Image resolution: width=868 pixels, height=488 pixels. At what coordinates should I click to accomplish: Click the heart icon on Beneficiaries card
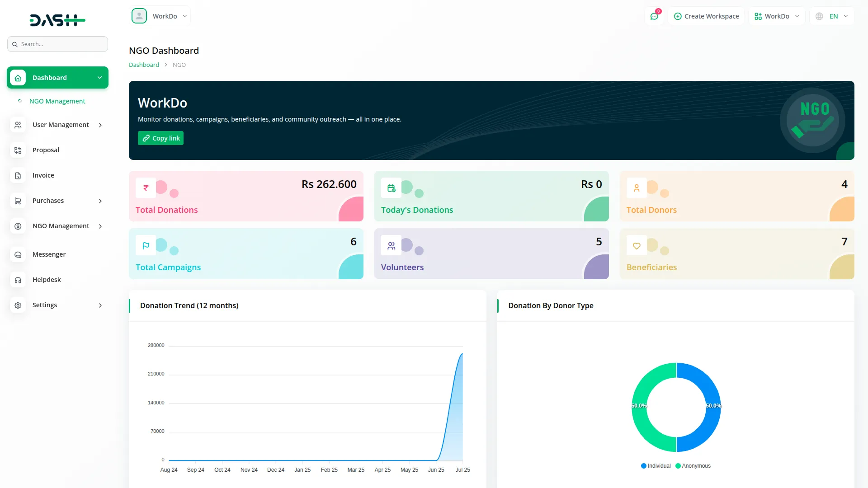[637, 246]
